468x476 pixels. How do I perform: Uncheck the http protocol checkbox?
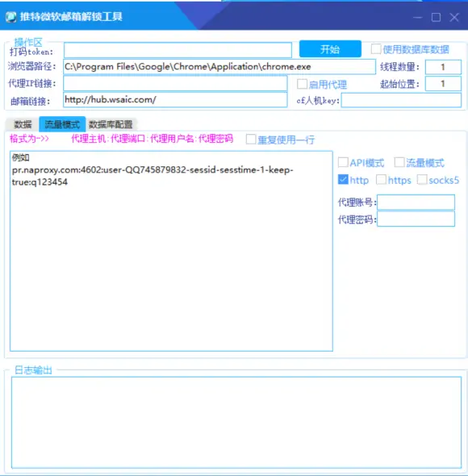343,179
